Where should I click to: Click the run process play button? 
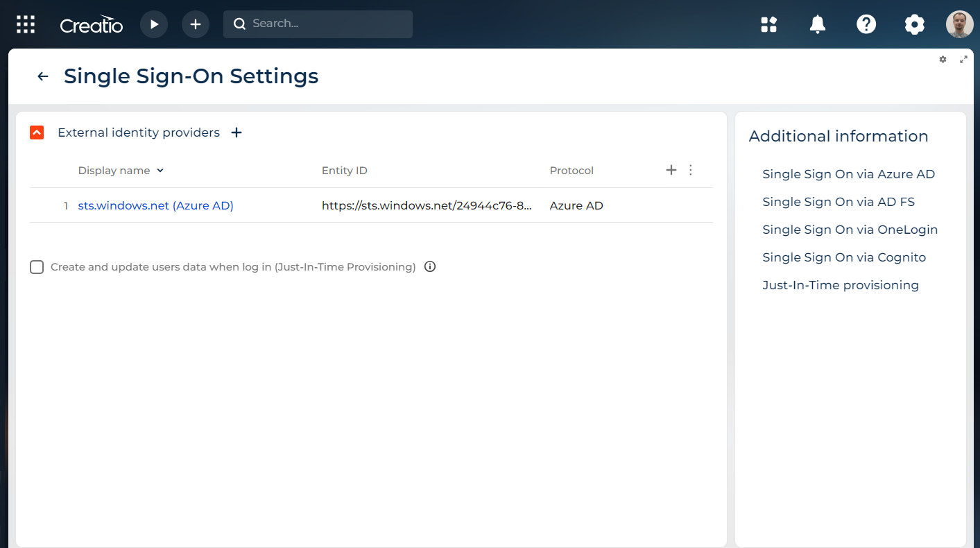click(x=154, y=24)
